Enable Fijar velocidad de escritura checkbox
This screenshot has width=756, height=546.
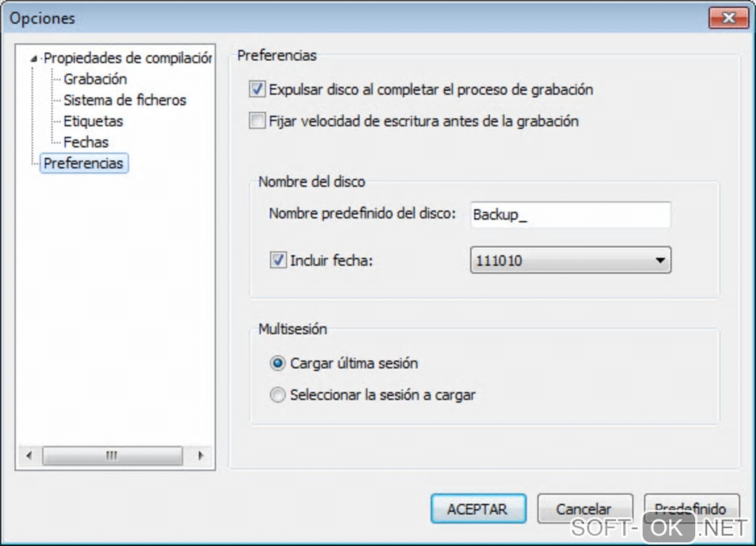tap(257, 121)
